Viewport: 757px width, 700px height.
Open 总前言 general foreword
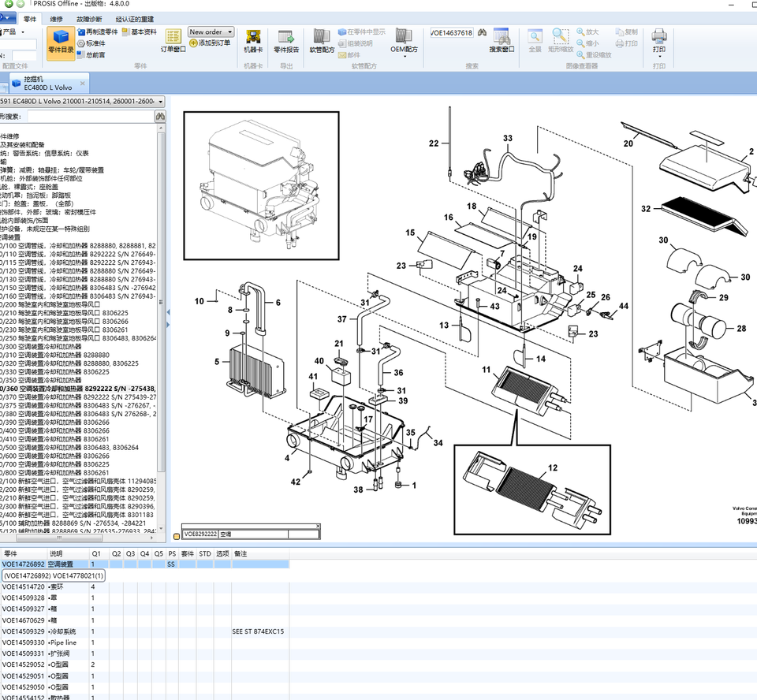91,55
